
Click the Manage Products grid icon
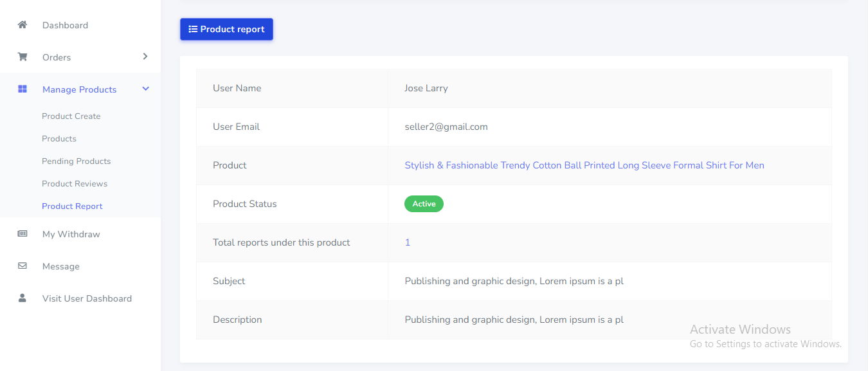[23, 89]
